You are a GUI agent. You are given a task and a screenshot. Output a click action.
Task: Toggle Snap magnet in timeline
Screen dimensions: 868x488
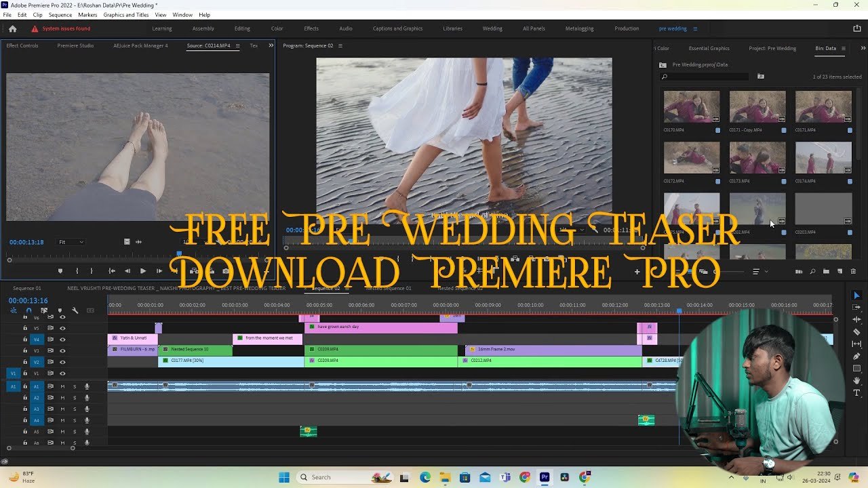click(x=28, y=310)
